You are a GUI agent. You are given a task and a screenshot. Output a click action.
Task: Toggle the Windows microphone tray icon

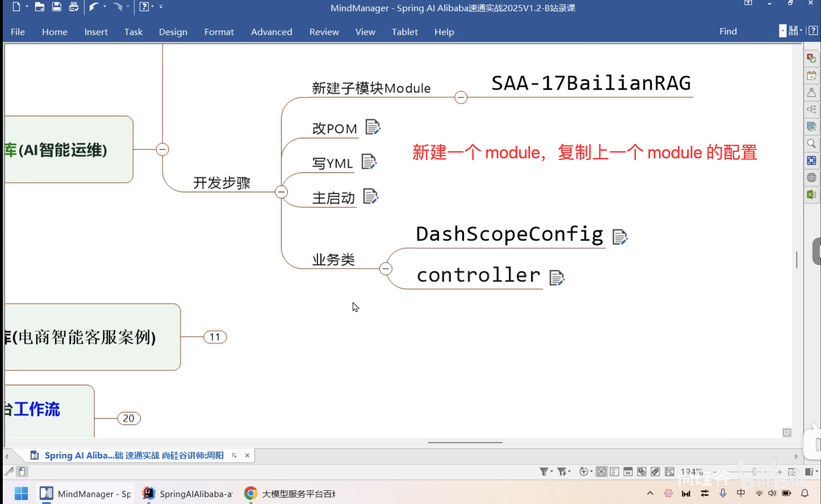pyautogui.click(x=722, y=493)
